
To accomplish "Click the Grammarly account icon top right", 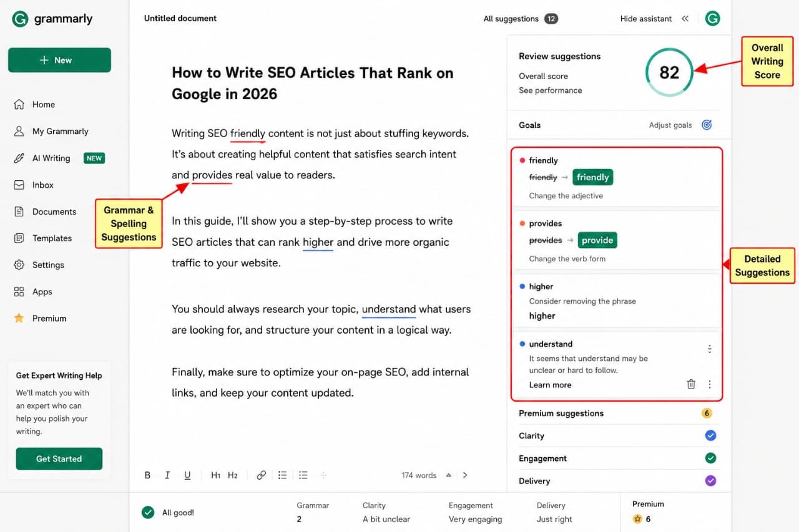I will 713,19.
